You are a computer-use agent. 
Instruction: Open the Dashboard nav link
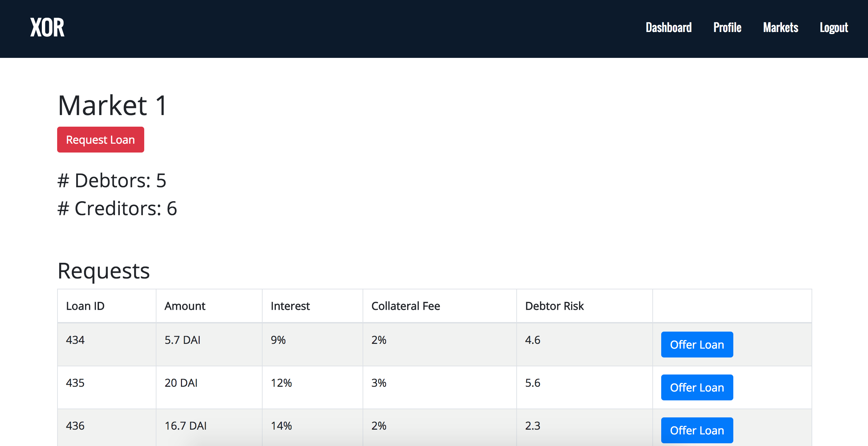tap(668, 28)
